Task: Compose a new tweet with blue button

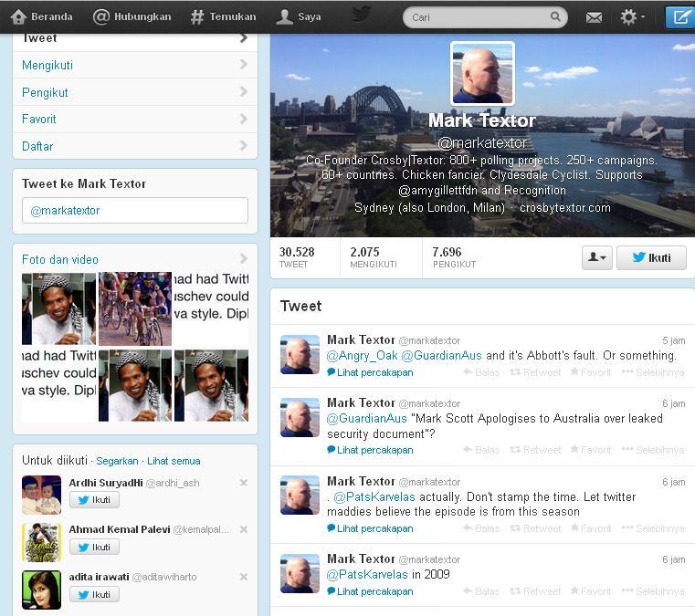Action: click(x=679, y=17)
